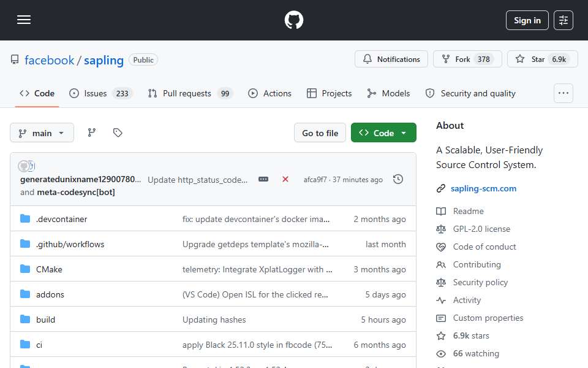
Task: Open the Projects tab
Action: (330, 93)
